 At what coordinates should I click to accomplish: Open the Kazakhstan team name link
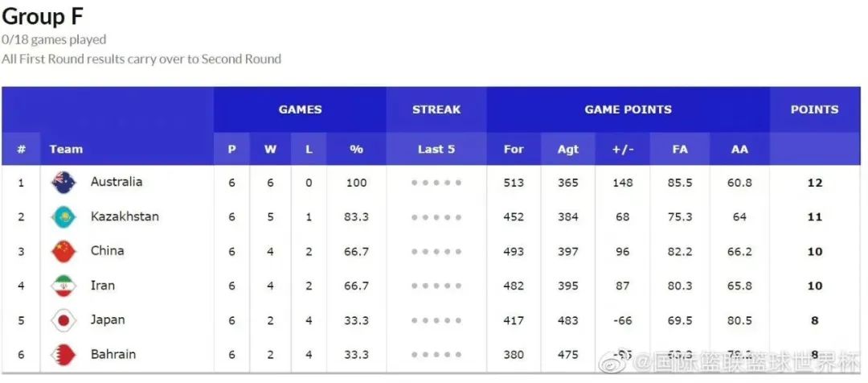[125, 216]
